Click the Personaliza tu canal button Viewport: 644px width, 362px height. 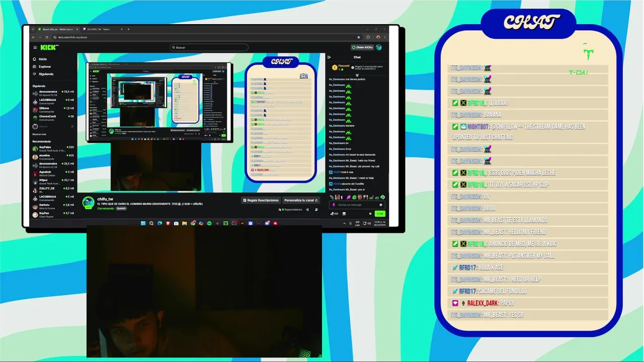click(301, 200)
